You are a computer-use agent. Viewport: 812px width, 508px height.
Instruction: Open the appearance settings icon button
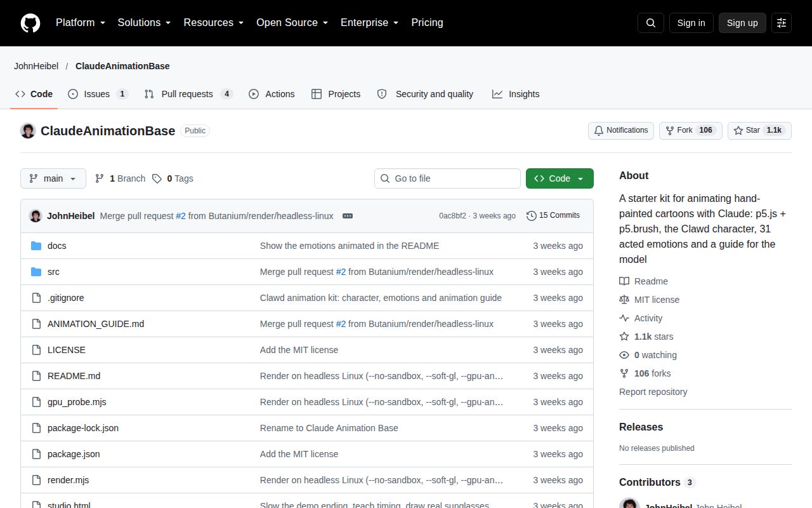coord(782,23)
